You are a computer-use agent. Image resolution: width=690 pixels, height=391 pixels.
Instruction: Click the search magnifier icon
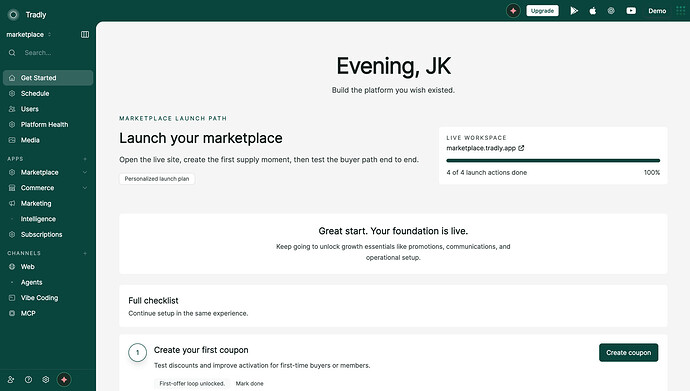click(12, 52)
